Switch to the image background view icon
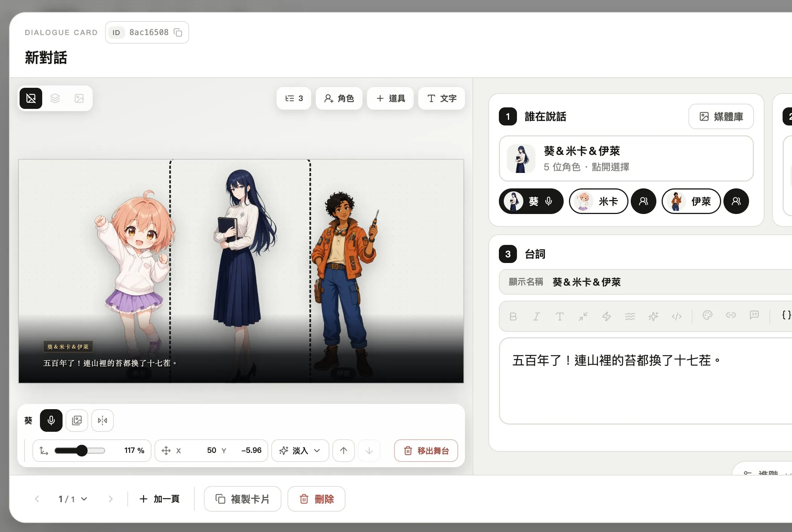 click(x=79, y=98)
